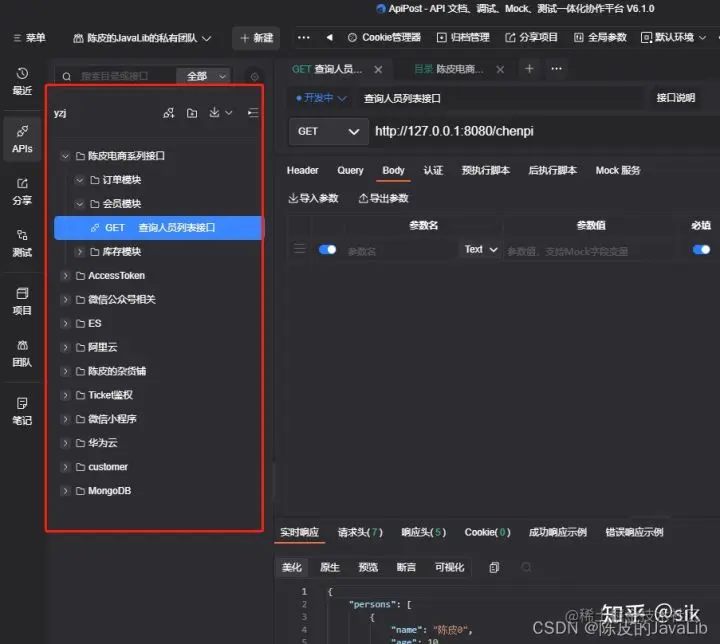This screenshot has height=644, width=720.
Task: Click the expand/collapse all tree icon
Action: [x=253, y=113]
